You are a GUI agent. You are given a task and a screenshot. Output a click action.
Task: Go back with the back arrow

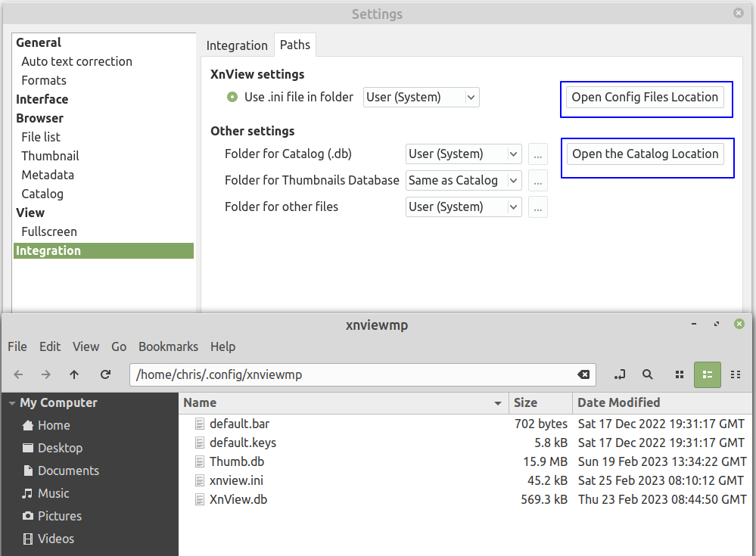click(19, 374)
